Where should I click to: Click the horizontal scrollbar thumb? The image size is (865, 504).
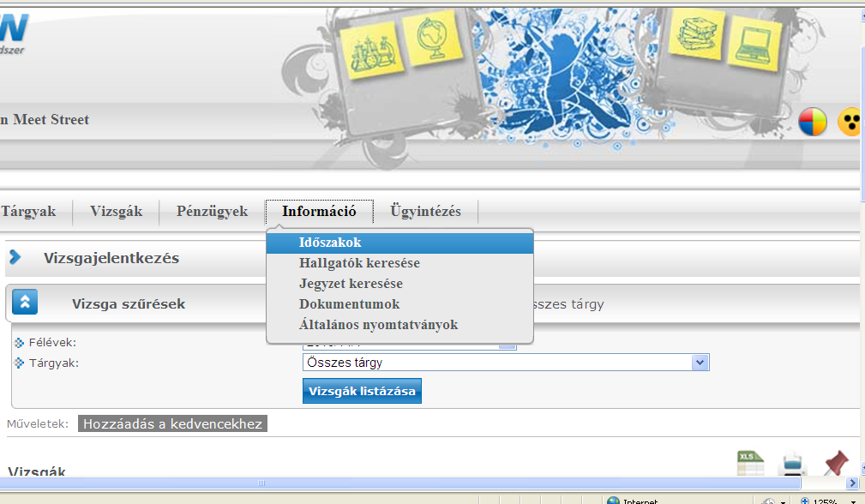[x=400, y=483]
